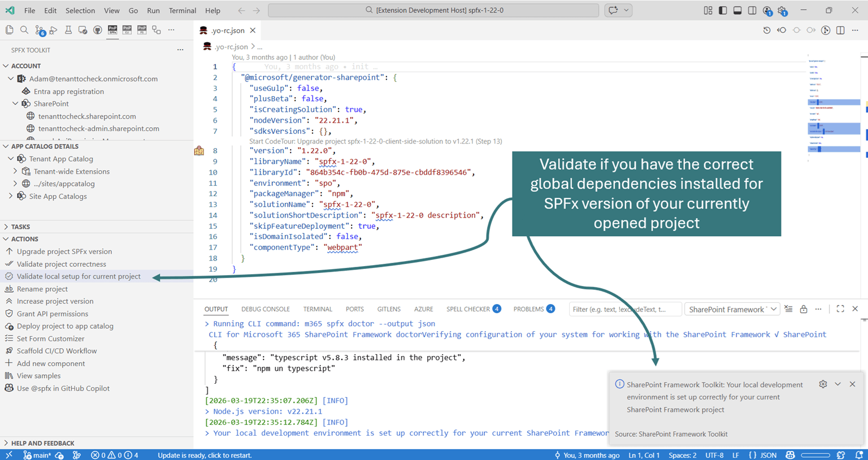The image size is (868, 460).
Task: Click the Output filter input field
Action: click(x=625, y=309)
